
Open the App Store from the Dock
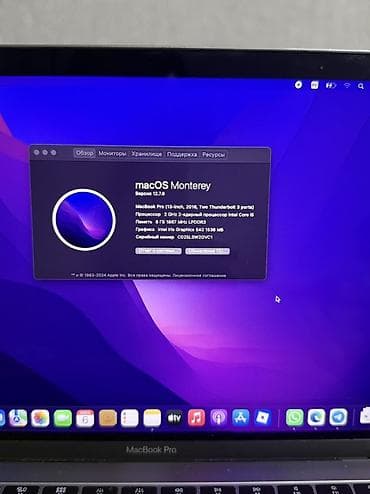coord(241,417)
